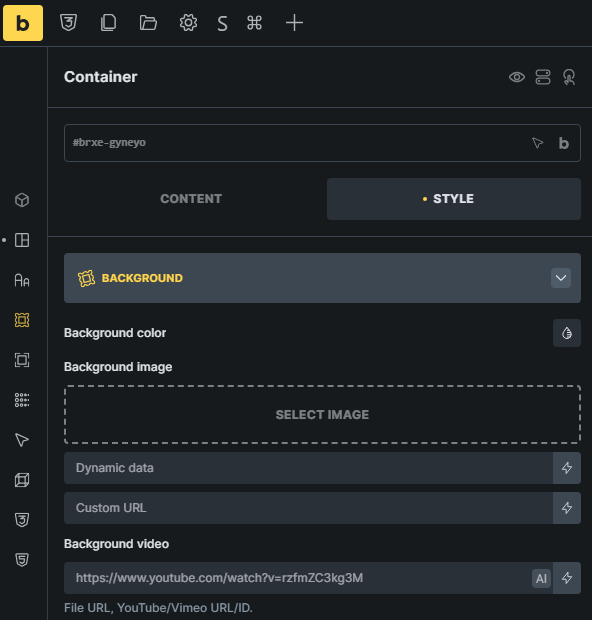Open the yellow background sidebar icon
The height and width of the screenshot is (620, 592).
tap(22, 320)
